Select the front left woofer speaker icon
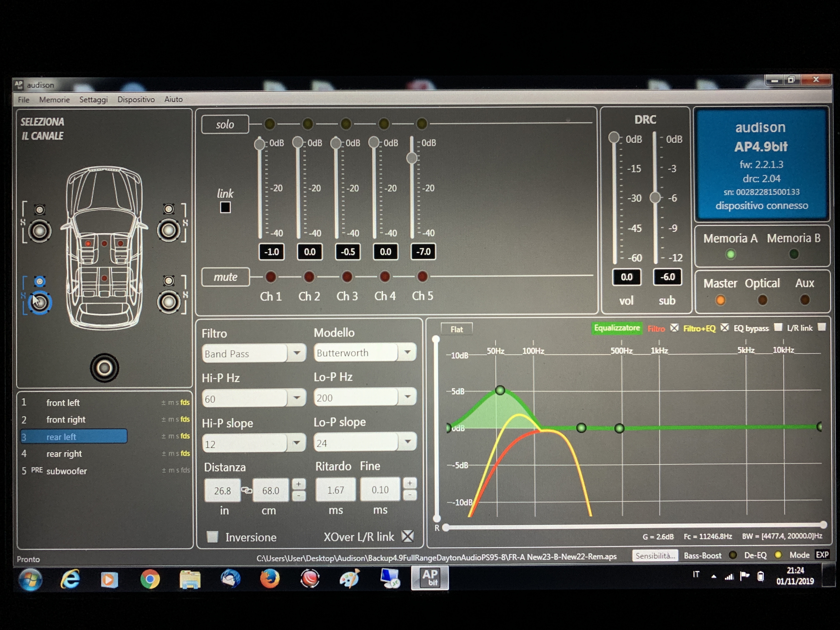 pyautogui.click(x=40, y=231)
